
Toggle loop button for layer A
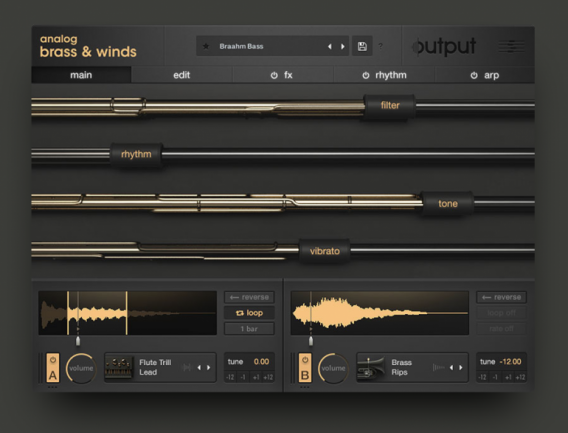coord(249,313)
